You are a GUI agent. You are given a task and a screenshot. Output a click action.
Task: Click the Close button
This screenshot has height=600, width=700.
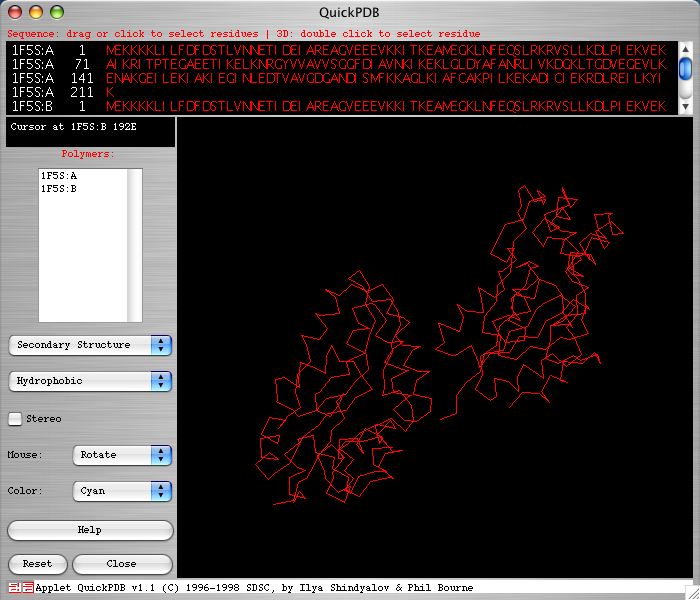[x=122, y=564]
